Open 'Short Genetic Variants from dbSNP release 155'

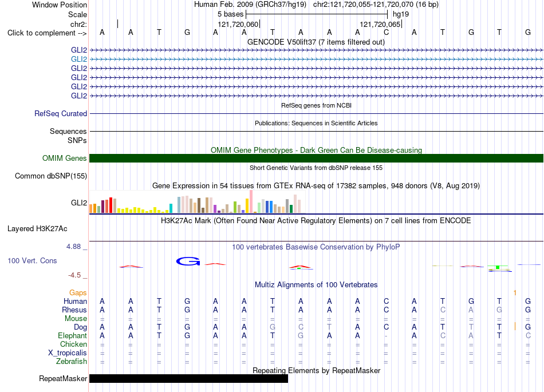point(316,168)
